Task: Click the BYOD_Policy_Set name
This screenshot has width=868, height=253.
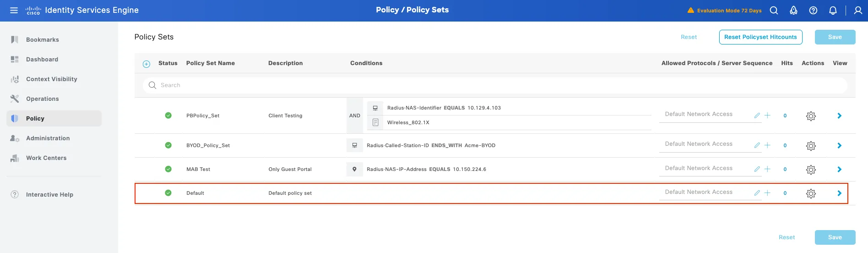Action: tap(208, 146)
